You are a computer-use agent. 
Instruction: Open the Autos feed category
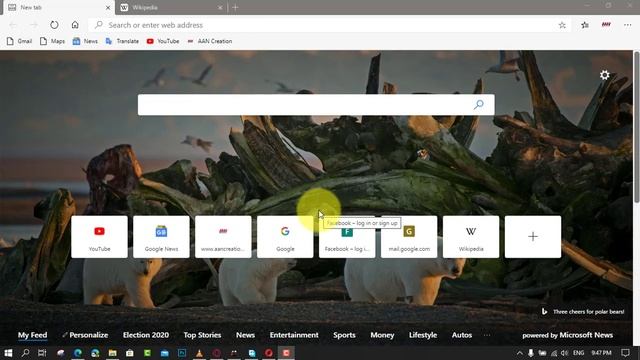pyautogui.click(x=462, y=335)
